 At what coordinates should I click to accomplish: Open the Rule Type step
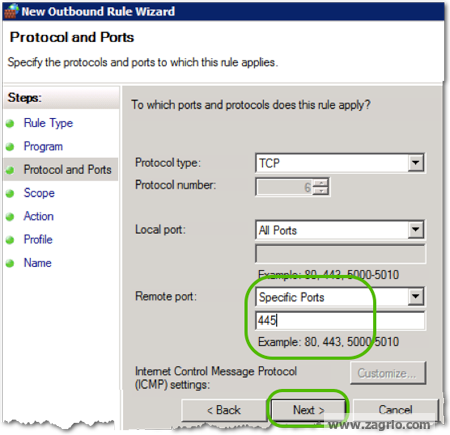point(48,123)
